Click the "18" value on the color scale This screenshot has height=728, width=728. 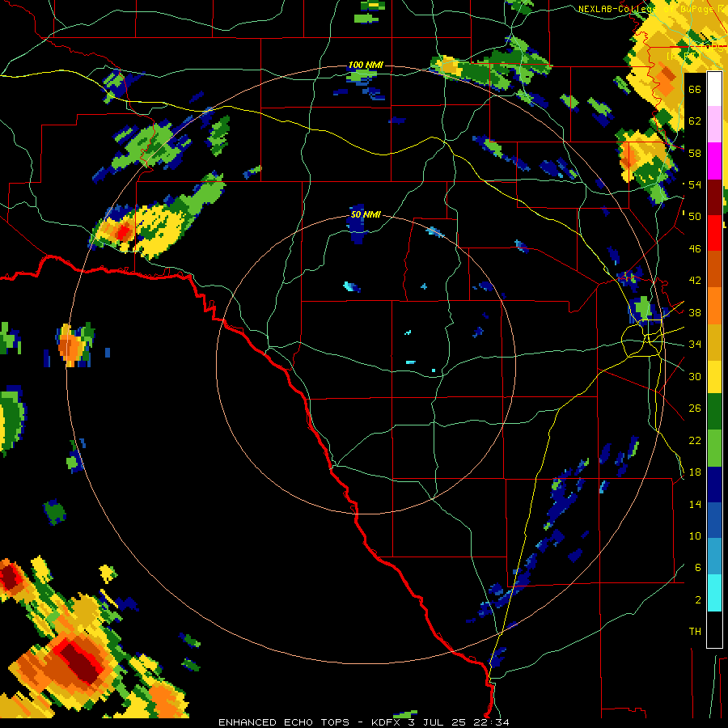tap(695, 472)
